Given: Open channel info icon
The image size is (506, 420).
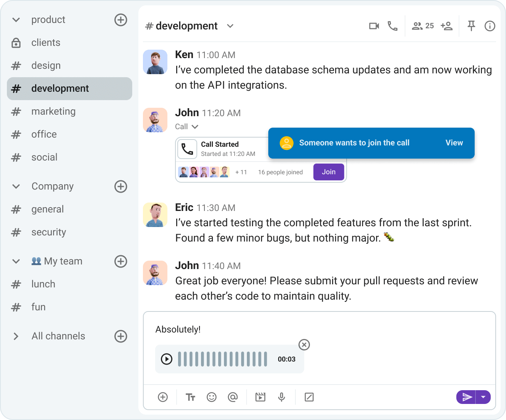Looking at the screenshot, I should (490, 26).
